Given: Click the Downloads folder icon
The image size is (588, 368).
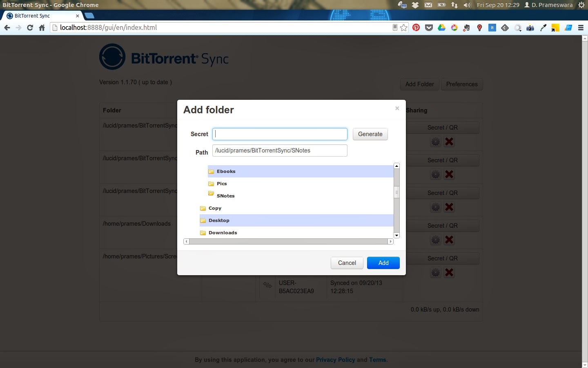Looking at the screenshot, I should click(x=203, y=233).
